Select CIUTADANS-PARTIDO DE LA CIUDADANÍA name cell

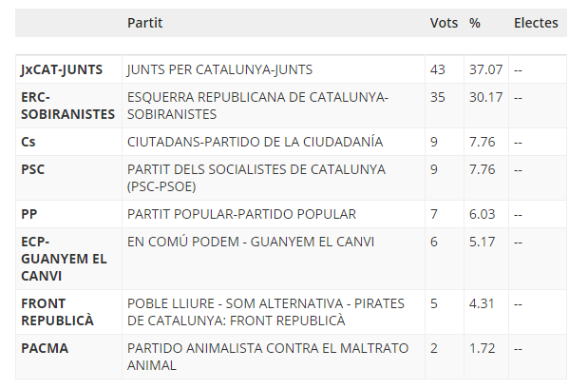pos(255,142)
